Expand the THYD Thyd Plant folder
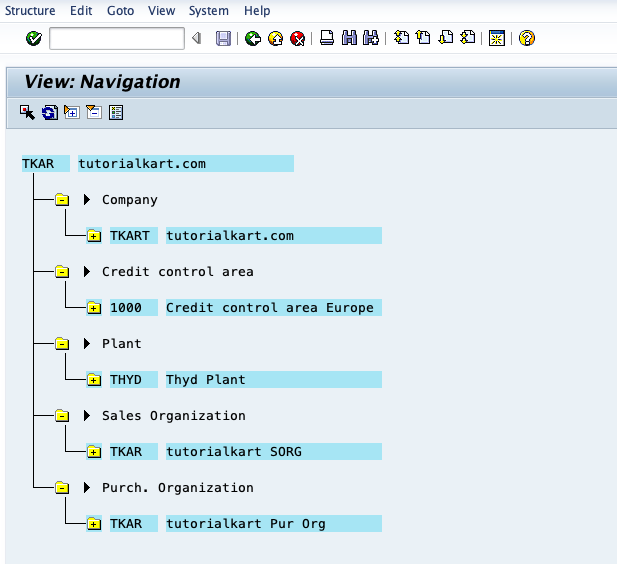The width and height of the screenshot is (617, 564). click(94, 380)
